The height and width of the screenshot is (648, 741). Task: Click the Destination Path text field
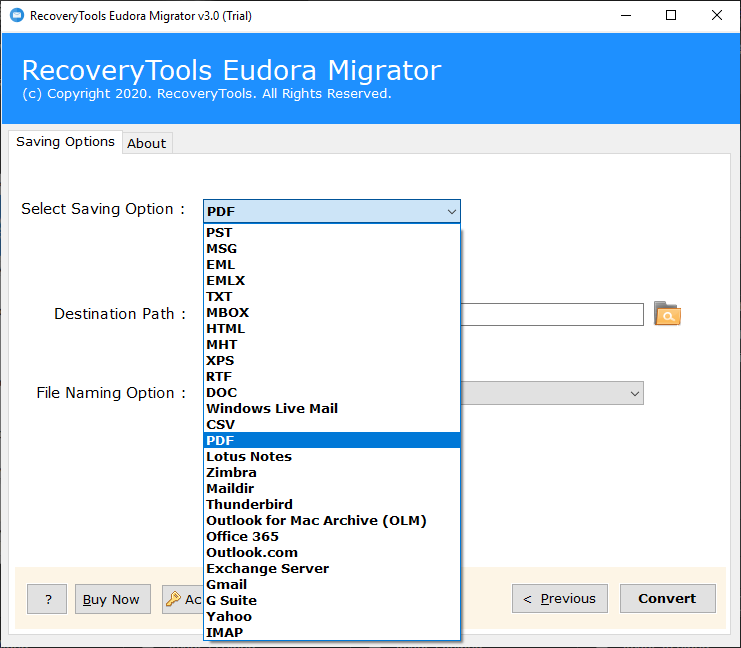point(551,314)
